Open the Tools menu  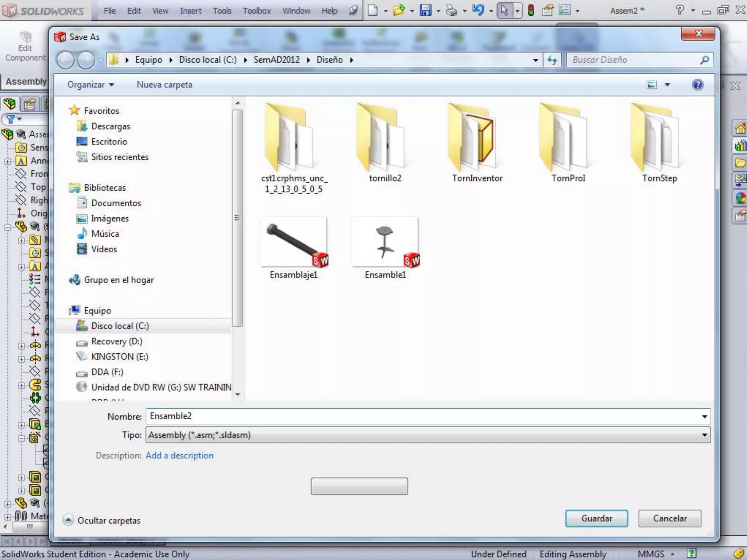(x=222, y=11)
